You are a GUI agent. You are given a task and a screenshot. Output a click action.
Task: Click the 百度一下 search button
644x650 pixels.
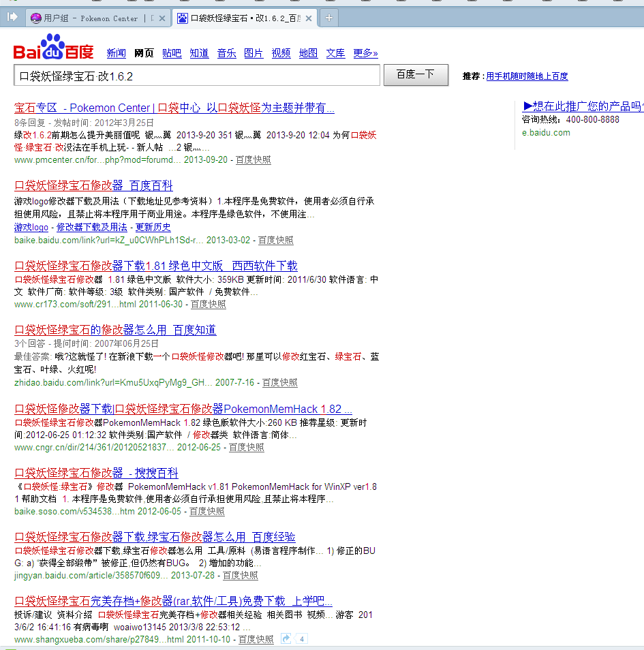click(416, 75)
